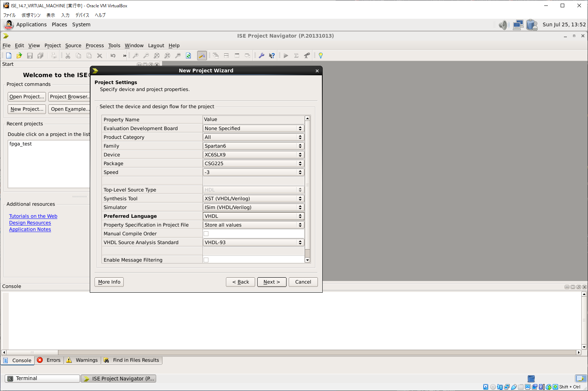The width and height of the screenshot is (588, 391).
Task: Open the Speed -3 dropdown
Action: (x=254, y=172)
